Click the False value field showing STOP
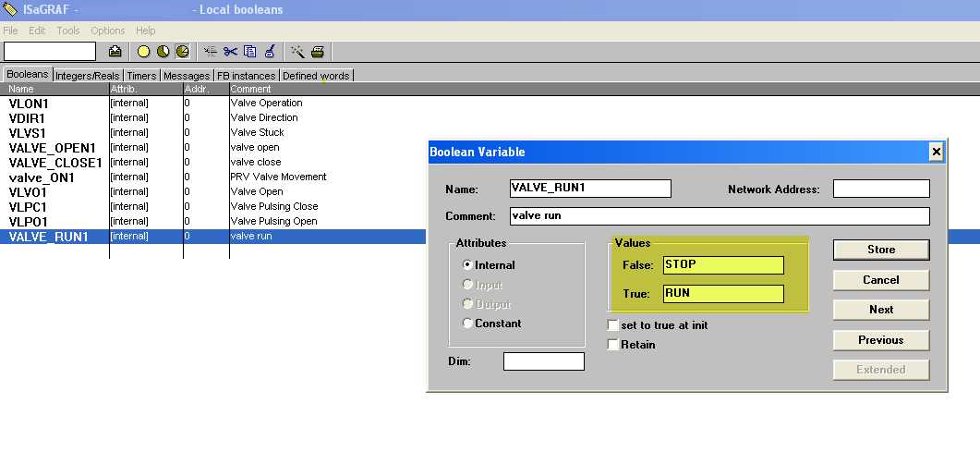980x452 pixels. tap(723, 265)
